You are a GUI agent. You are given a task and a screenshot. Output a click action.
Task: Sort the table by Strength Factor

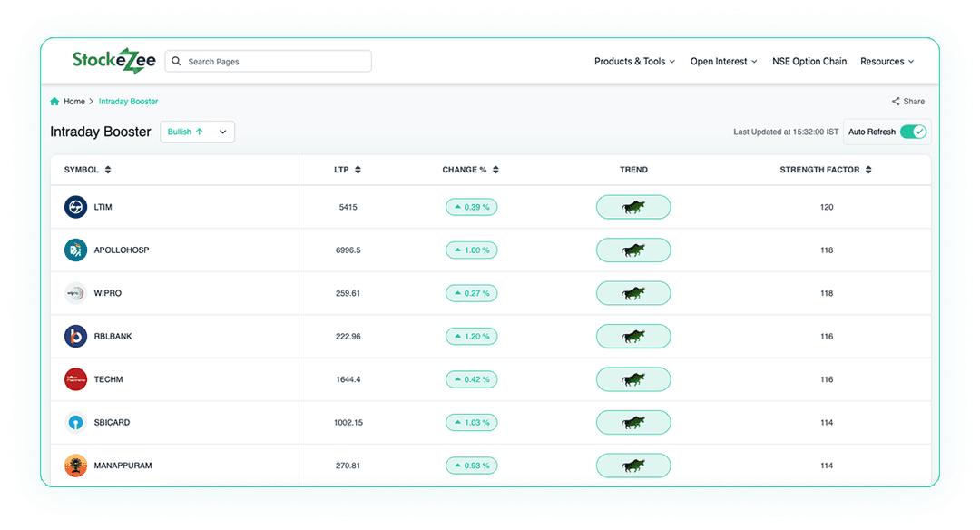868,170
